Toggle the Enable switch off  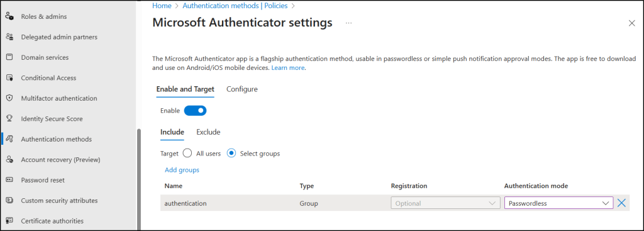(195, 111)
